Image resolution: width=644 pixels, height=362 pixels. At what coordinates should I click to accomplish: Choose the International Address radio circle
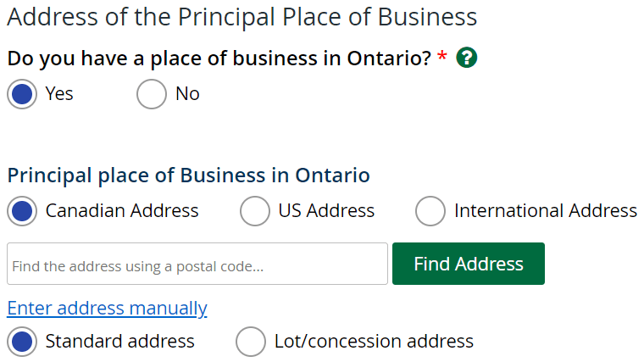click(430, 211)
